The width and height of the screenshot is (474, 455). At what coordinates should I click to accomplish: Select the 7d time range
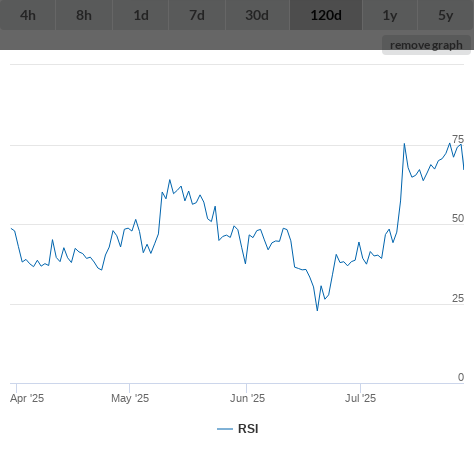tap(197, 15)
